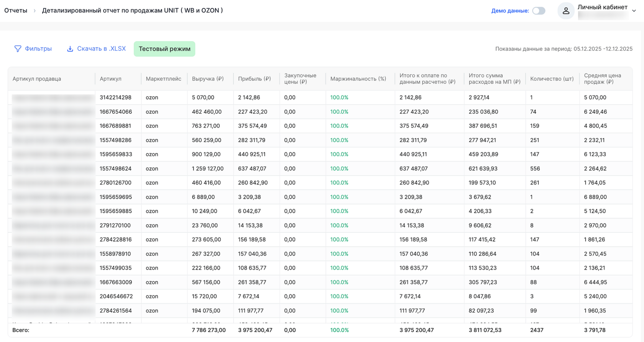Click the Маркетплейс column header
Viewport: 644px width, 342px height.
point(163,79)
